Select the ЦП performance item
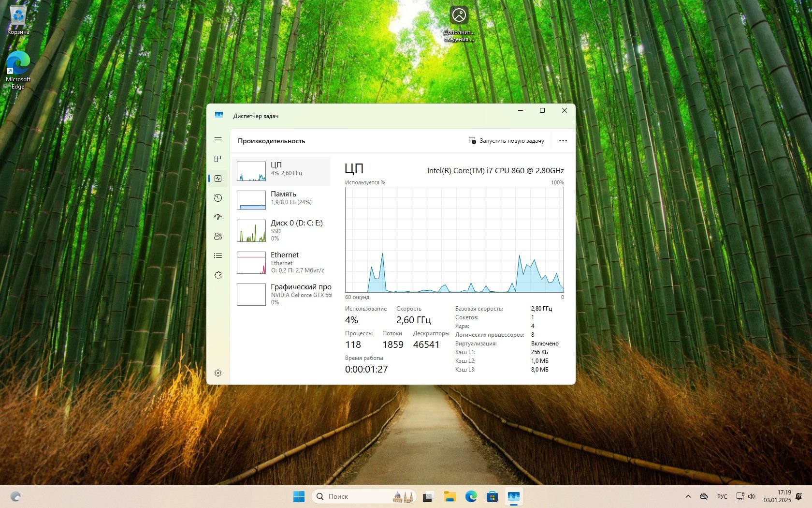The image size is (812, 508). pyautogui.click(x=281, y=171)
